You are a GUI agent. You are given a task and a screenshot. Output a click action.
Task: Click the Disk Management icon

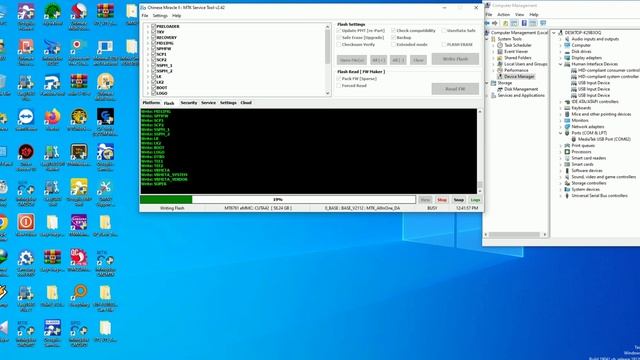500,89
